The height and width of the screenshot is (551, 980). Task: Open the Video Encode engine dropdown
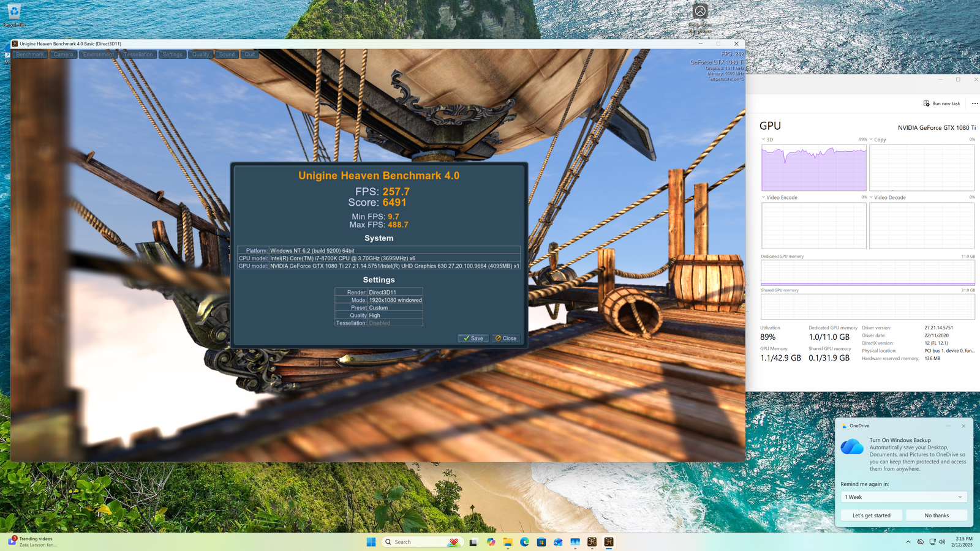(763, 197)
